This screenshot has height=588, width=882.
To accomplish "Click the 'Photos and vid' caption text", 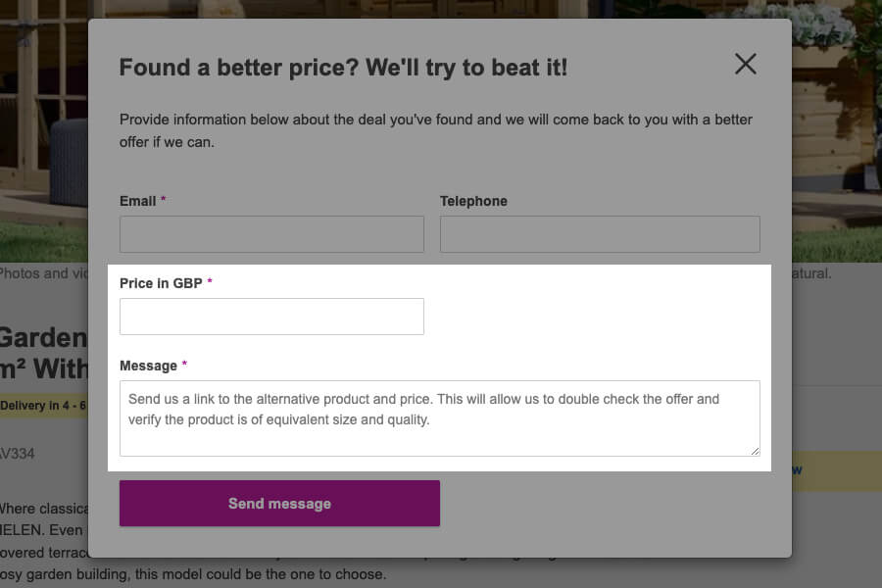I will coord(44,273).
